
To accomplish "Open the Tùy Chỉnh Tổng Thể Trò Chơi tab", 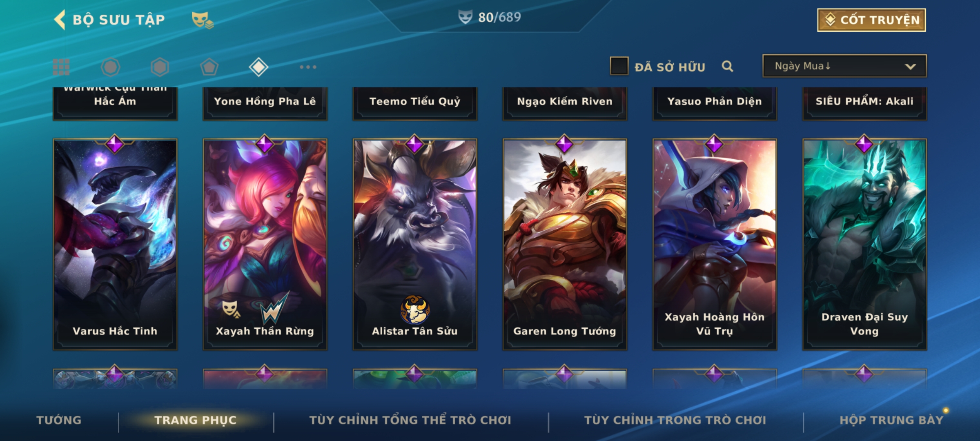I will [x=410, y=420].
